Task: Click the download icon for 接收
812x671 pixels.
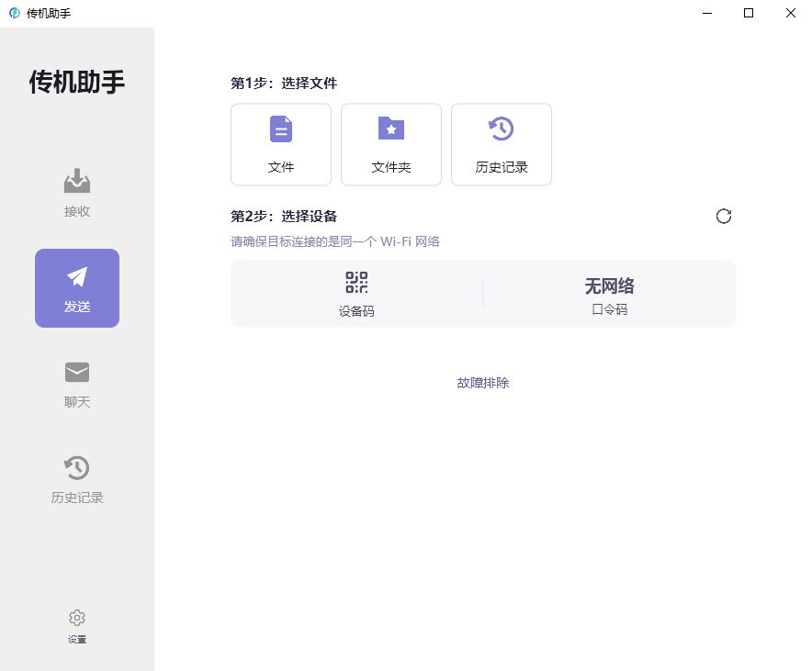Action: (77, 181)
